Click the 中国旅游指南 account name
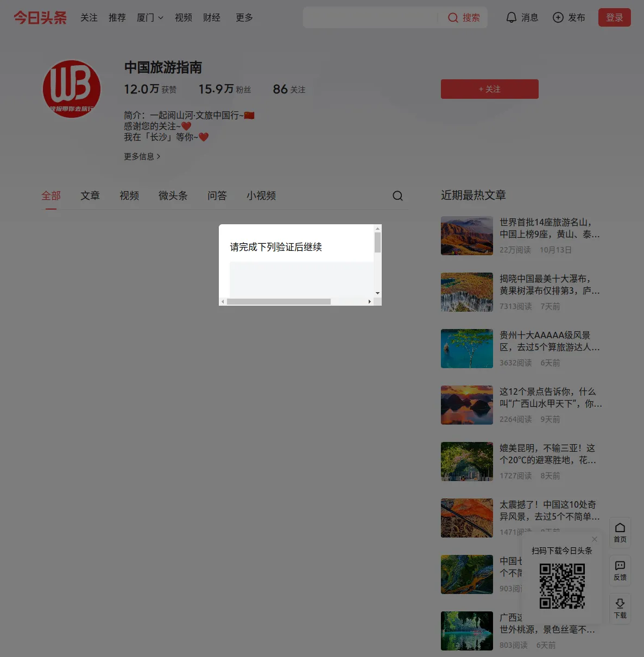 [x=163, y=67]
